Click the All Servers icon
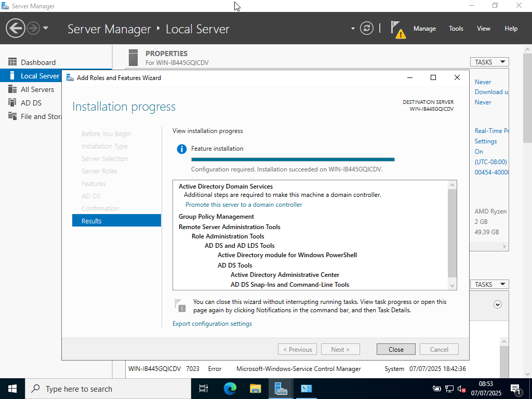 click(12, 89)
